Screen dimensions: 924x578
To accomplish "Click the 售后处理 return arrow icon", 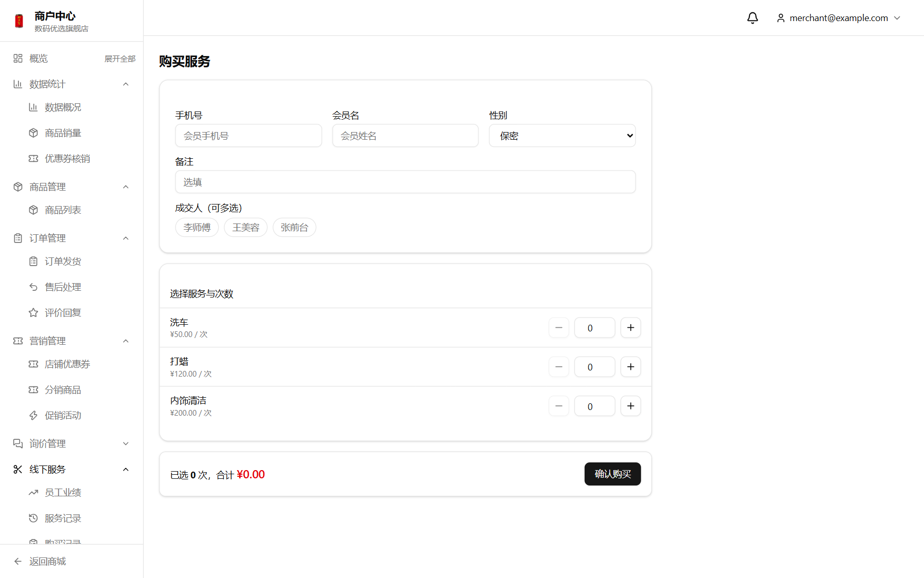I will pos(33,287).
